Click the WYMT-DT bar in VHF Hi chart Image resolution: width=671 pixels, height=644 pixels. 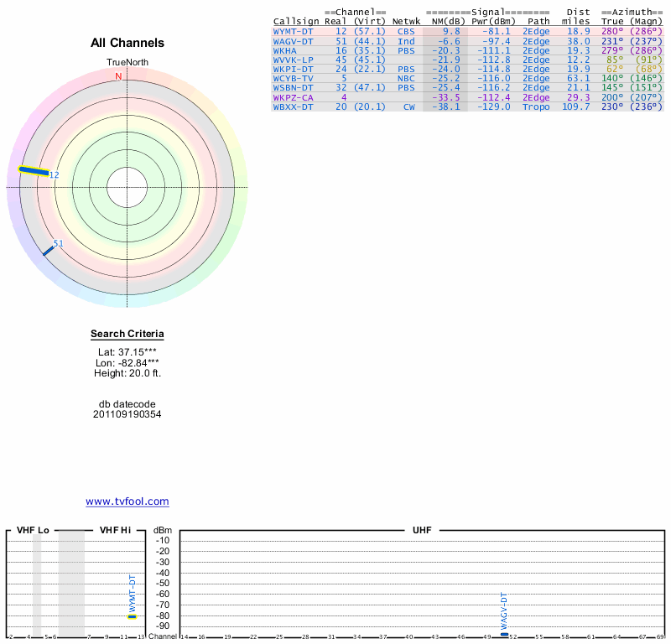pyautogui.click(x=132, y=616)
